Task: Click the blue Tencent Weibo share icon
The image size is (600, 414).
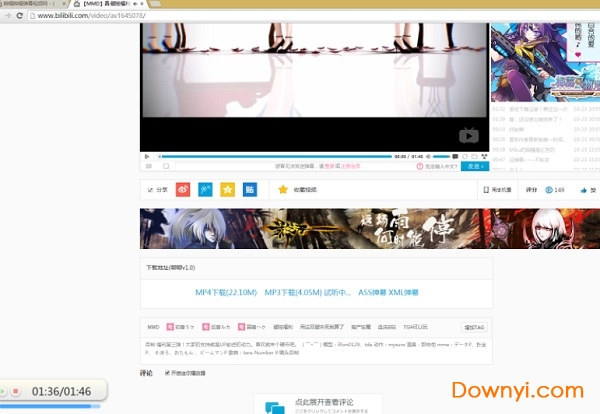Action: click(205, 189)
